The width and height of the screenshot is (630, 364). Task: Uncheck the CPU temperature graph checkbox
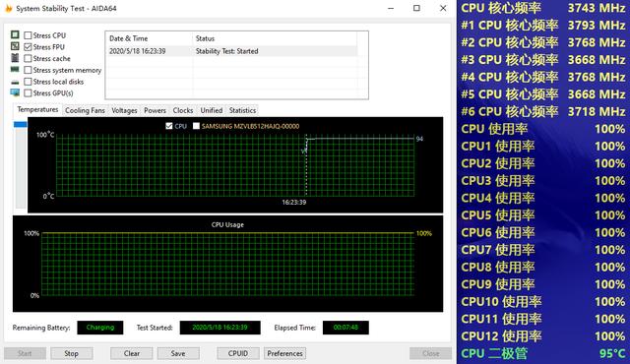pos(169,126)
